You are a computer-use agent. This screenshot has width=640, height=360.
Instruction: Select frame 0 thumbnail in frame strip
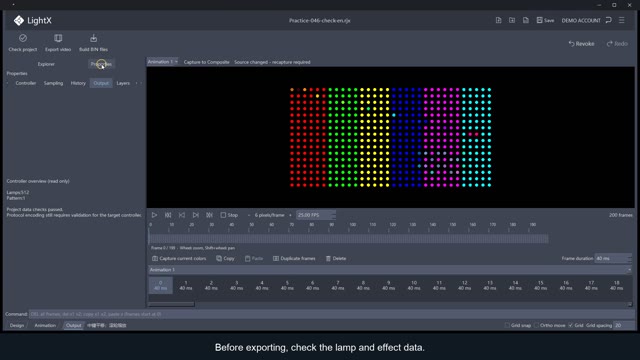[160, 285]
